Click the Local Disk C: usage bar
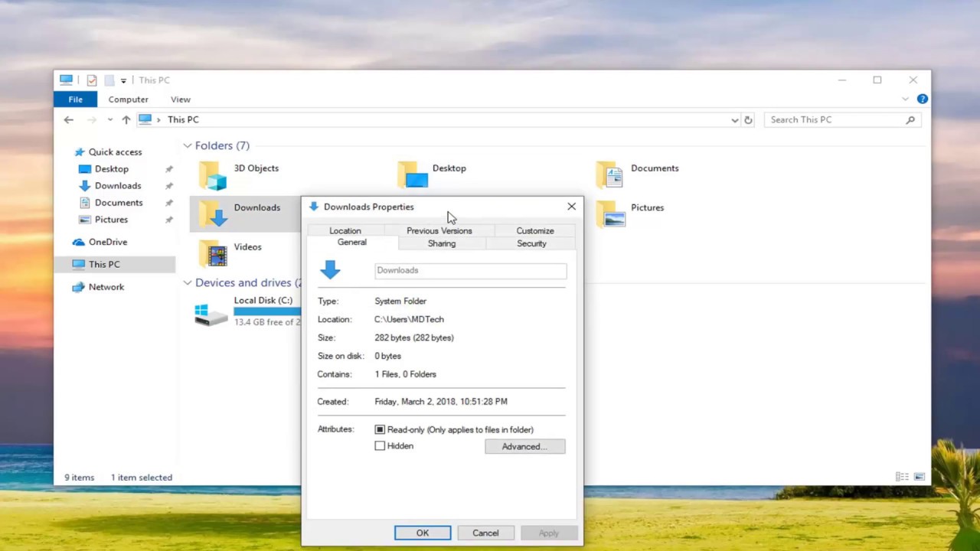Viewport: 980px width, 551px height. click(x=267, y=311)
